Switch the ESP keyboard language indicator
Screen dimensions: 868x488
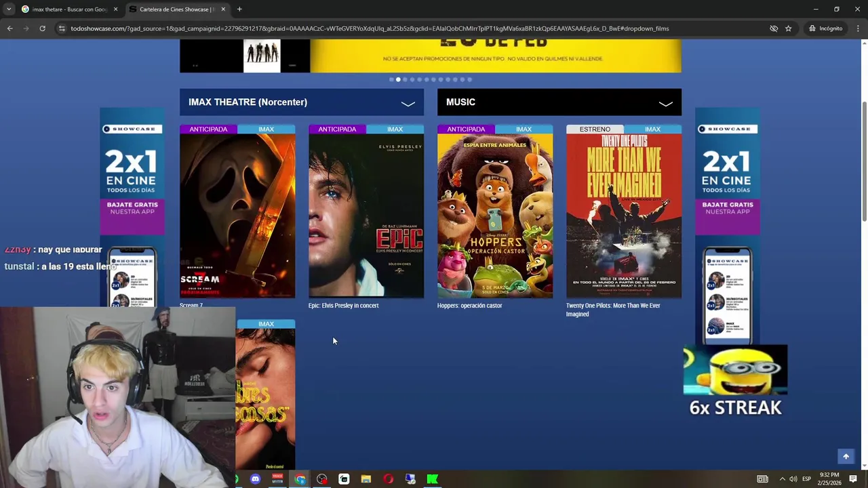807,479
